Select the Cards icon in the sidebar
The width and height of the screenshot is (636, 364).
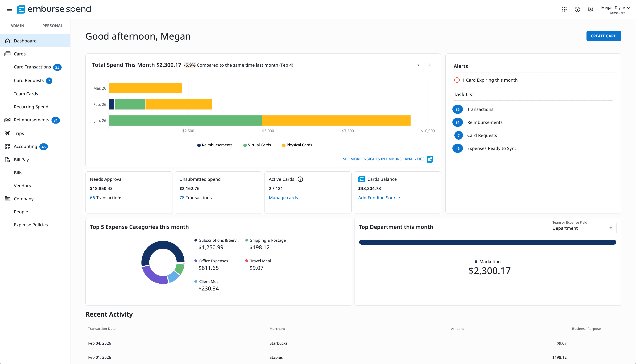(7, 54)
